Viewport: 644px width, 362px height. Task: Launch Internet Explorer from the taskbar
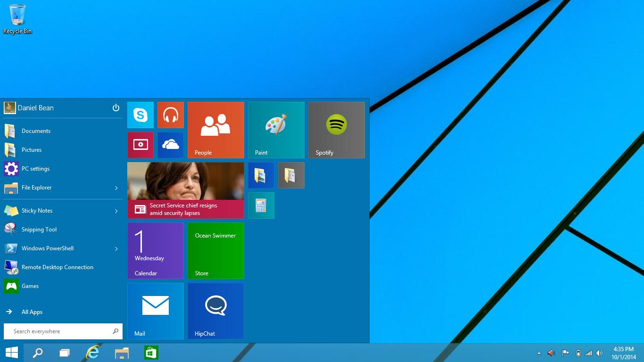click(x=93, y=353)
